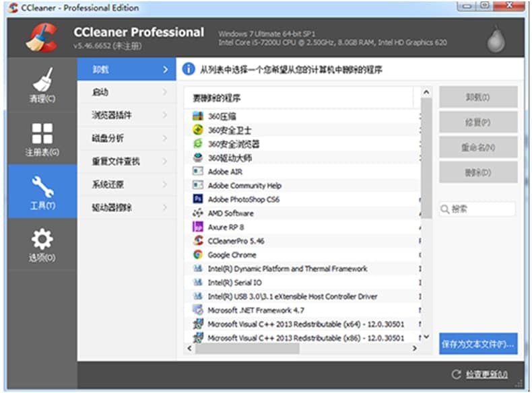
Task: Open the Registry (注册表) section icon
Action: pos(42,133)
